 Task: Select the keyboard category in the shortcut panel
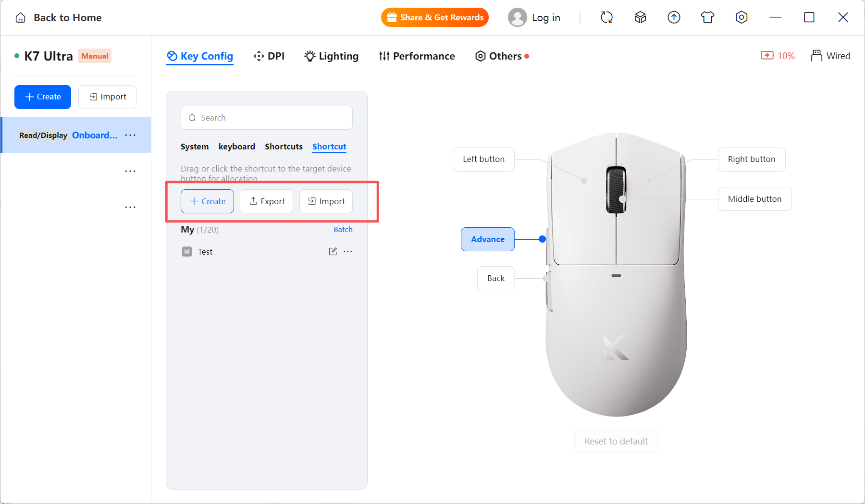(x=237, y=147)
